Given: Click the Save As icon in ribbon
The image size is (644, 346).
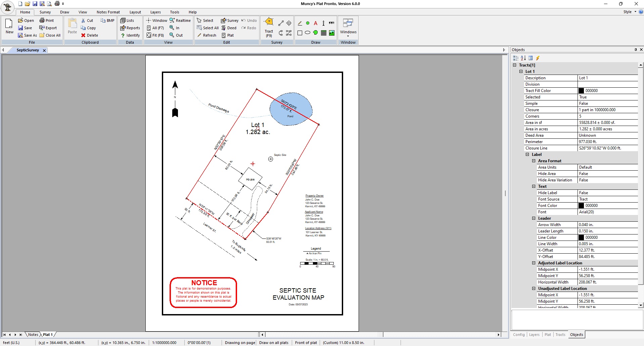Looking at the screenshot, I should (x=20, y=35).
